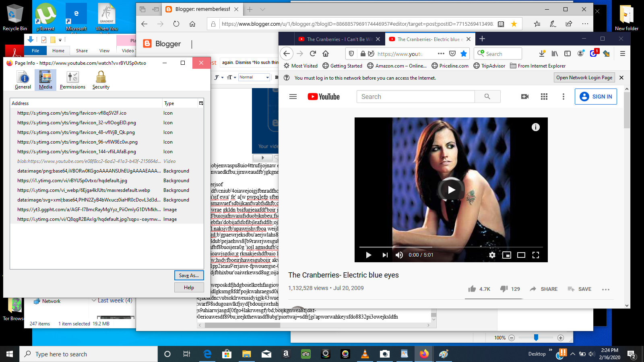Open Firefox page actions menu
The height and width of the screenshot is (362, 644).
point(441,53)
